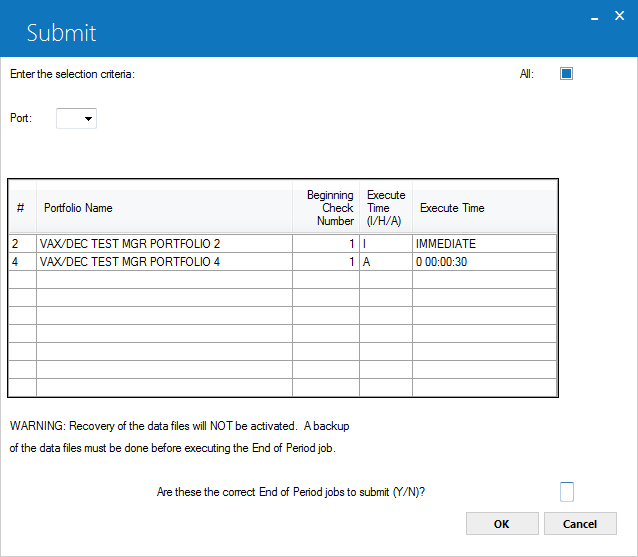The image size is (638, 557).
Task: Click the Portfolio Name column header
Action: pos(164,208)
